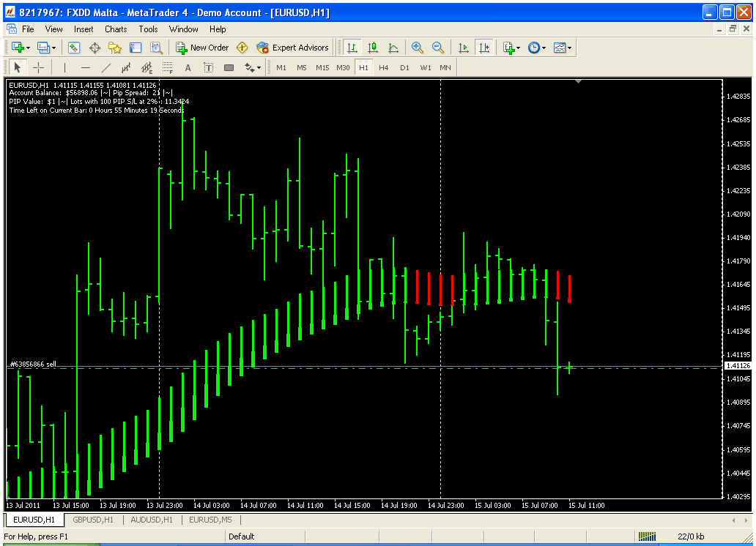The width and height of the screenshot is (756, 546).
Task: Click the zoom out magnifier icon
Action: (438, 48)
